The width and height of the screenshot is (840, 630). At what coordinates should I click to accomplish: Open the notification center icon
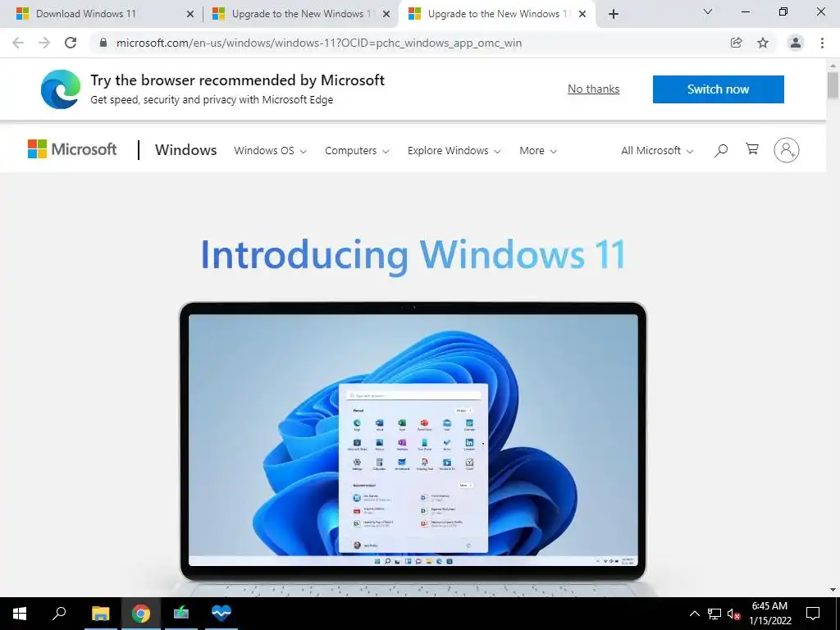[813, 614]
